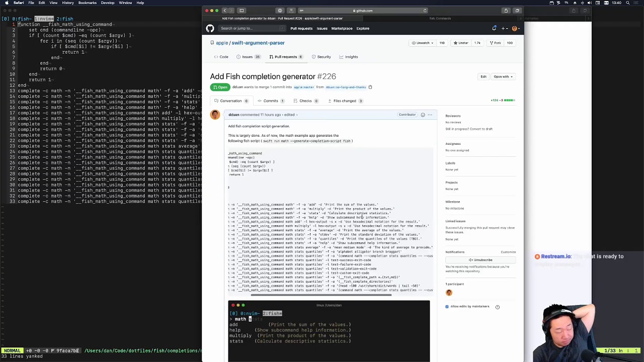Open the repository Insights tab

point(348,57)
